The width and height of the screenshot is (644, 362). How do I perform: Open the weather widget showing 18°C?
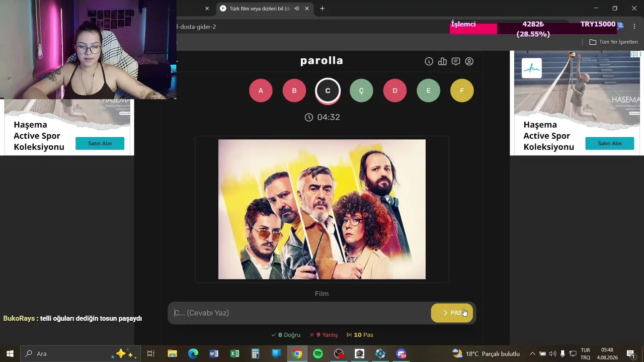[486, 353]
